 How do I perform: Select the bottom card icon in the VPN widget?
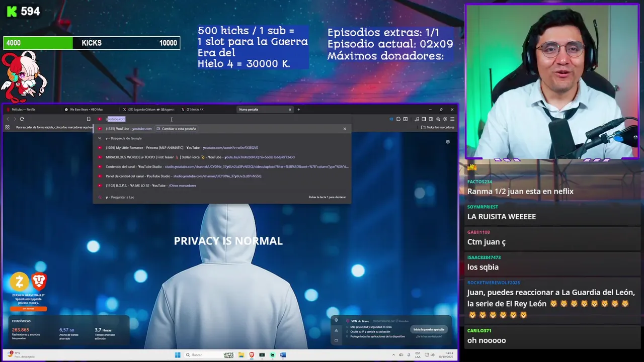pos(336,340)
